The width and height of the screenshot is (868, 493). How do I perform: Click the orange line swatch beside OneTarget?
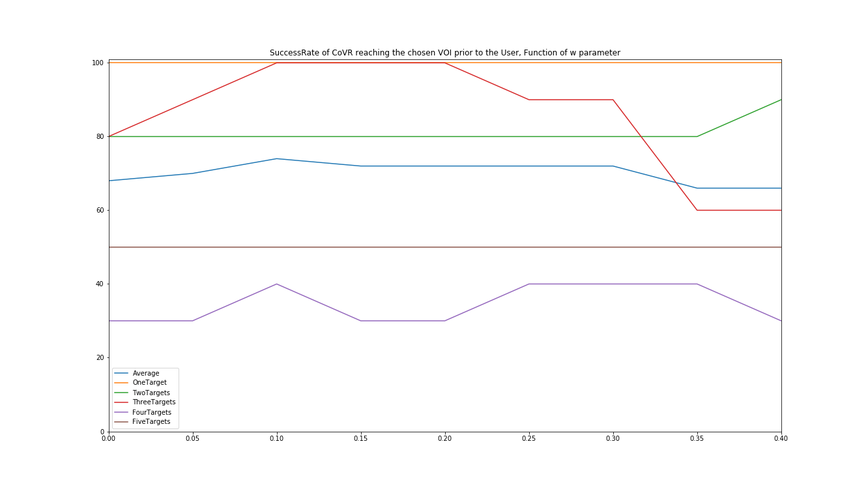tap(121, 383)
